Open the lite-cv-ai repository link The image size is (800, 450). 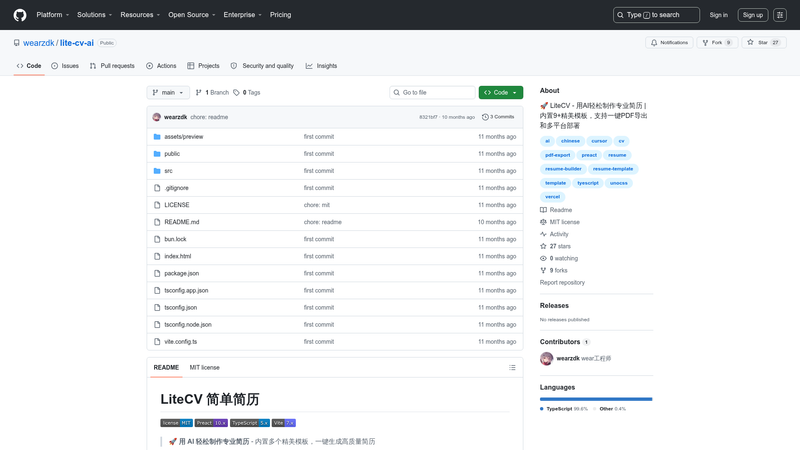77,43
